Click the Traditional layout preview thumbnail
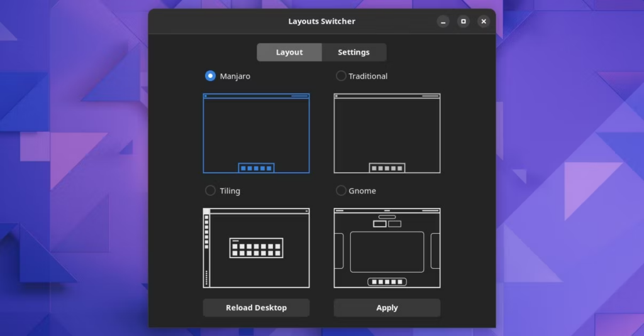 coord(387,133)
